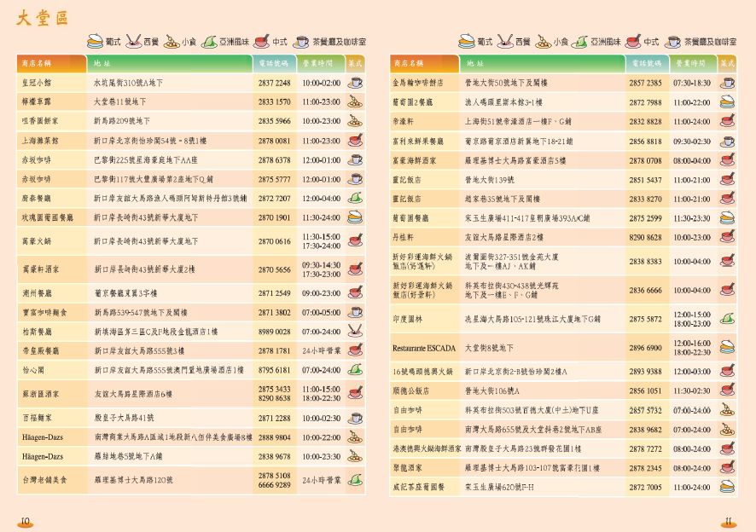Select the address of 百福麵家
This screenshot has width=756, height=532.
click(x=124, y=418)
